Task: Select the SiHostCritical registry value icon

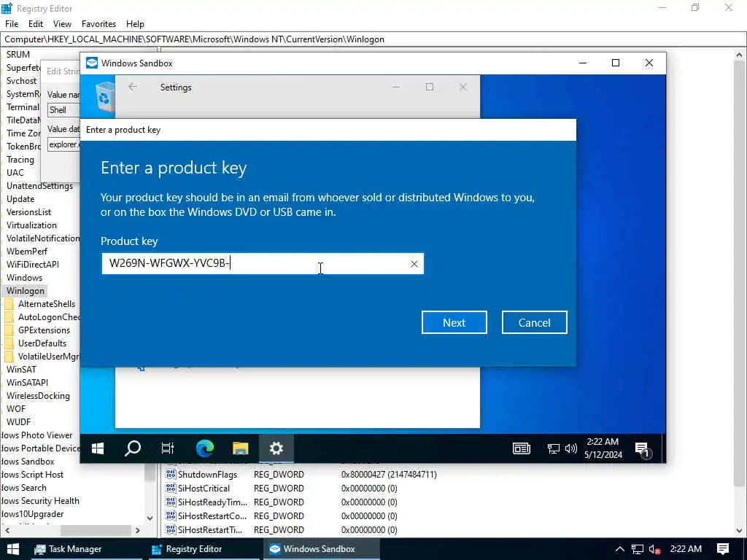Action: coord(171,488)
